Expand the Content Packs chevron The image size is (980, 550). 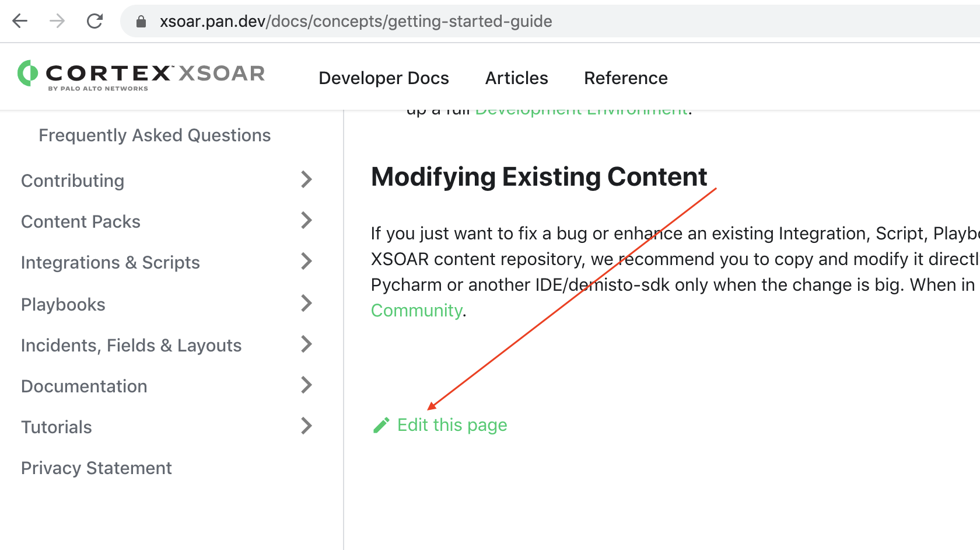tap(306, 221)
